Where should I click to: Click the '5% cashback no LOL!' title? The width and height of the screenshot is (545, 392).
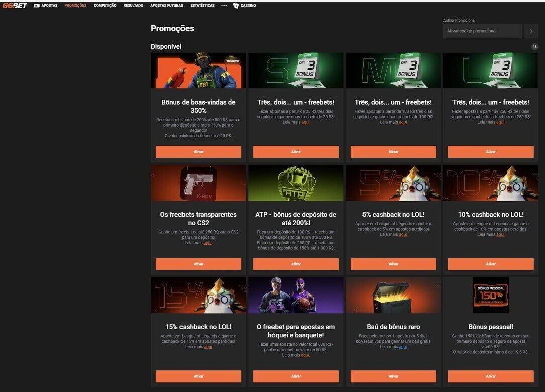coord(394,215)
